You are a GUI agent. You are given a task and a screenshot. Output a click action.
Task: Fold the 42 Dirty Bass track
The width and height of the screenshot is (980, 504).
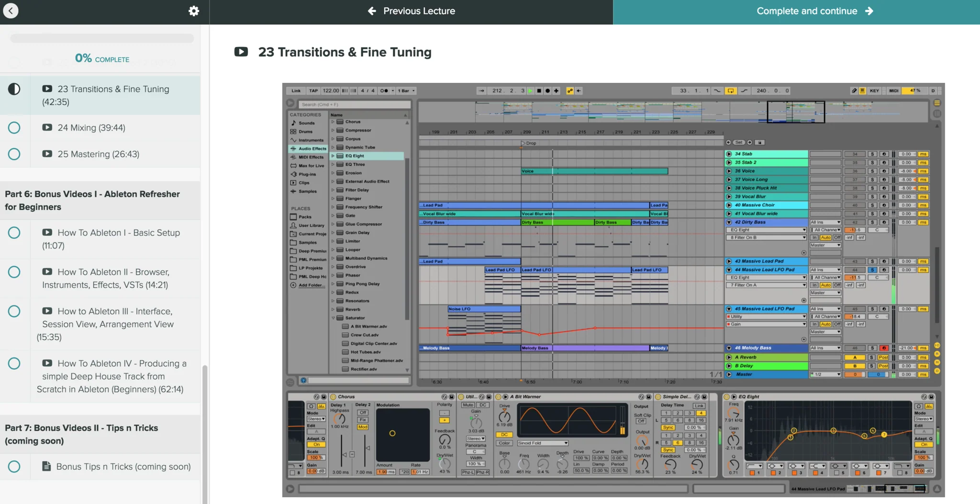729,222
